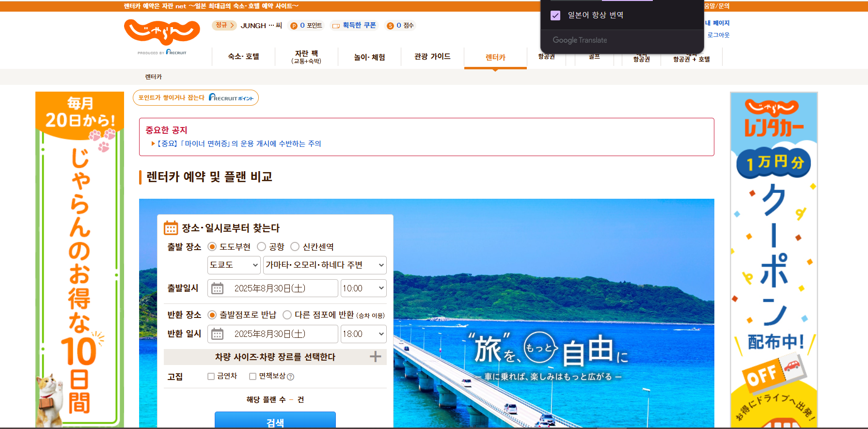The height and width of the screenshot is (429, 868).
Task: Open departure date calendar icon
Action: coord(217,288)
